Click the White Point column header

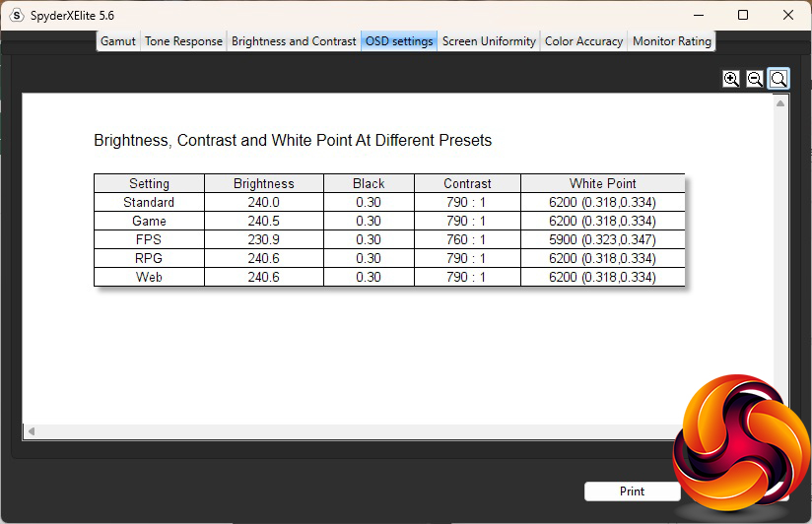(x=603, y=184)
